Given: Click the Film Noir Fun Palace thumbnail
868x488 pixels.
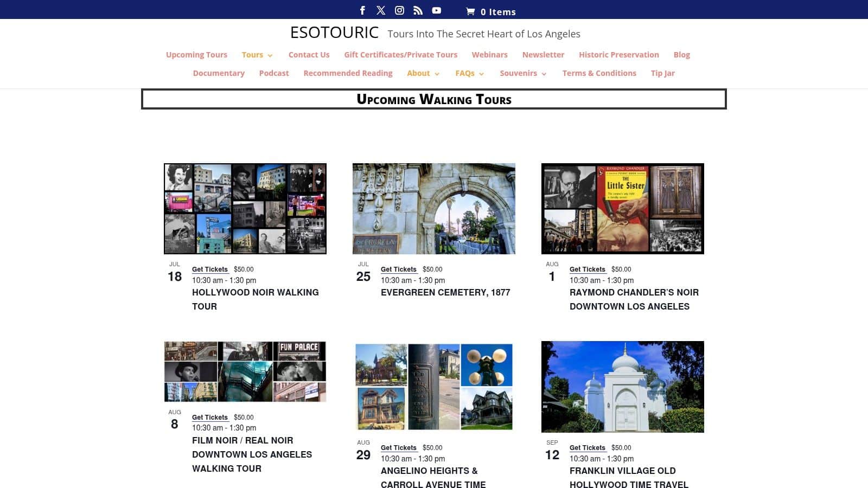Looking at the screenshot, I should tap(245, 371).
